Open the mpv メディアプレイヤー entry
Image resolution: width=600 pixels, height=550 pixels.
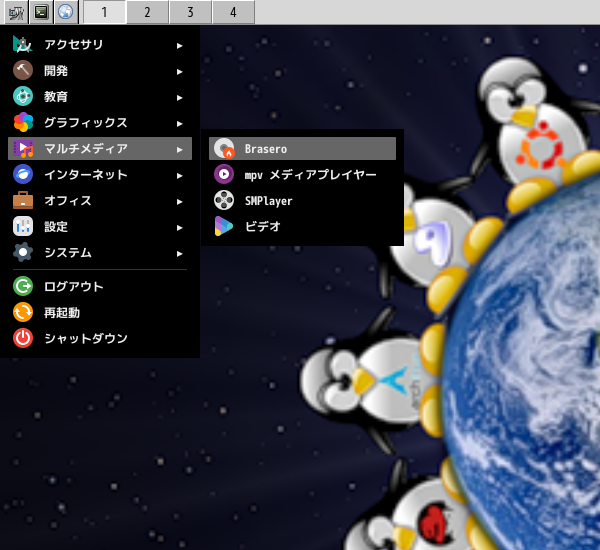(x=302, y=175)
